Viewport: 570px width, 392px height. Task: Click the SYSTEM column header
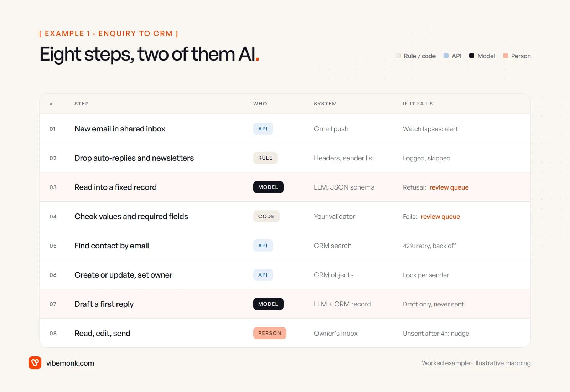[325, 104]
